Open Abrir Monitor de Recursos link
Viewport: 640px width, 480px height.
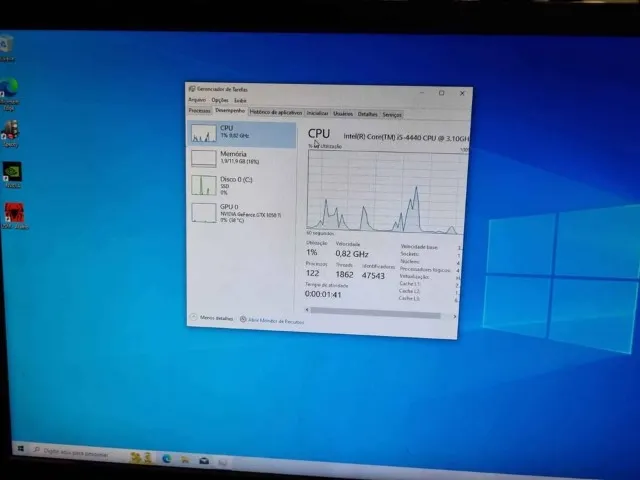click(276, 321)
